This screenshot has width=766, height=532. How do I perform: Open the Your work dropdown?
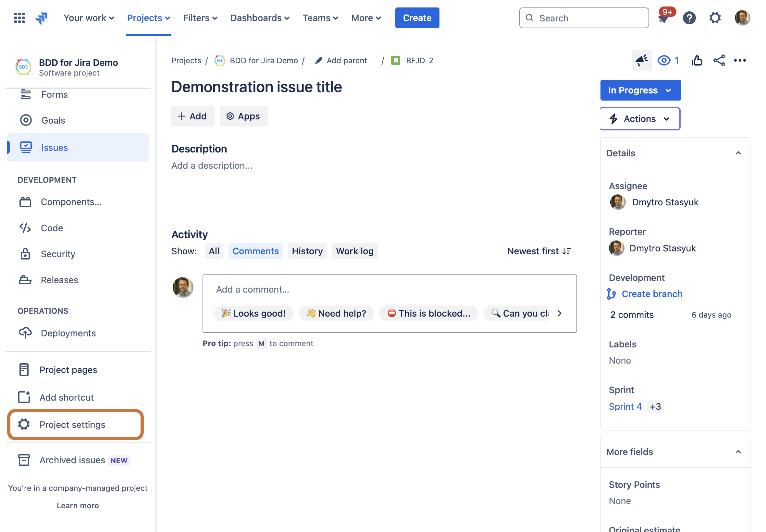(89, 18)
